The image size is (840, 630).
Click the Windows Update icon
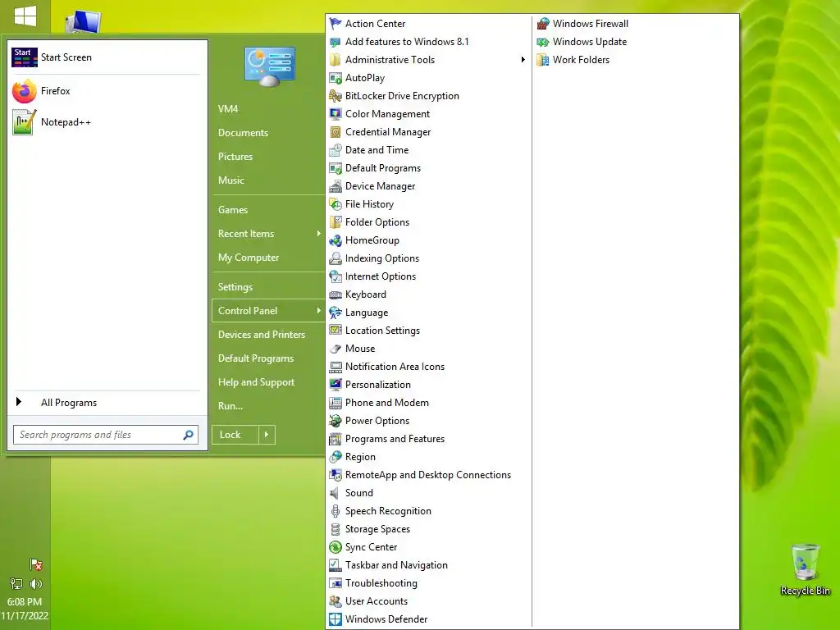point(543,42)
